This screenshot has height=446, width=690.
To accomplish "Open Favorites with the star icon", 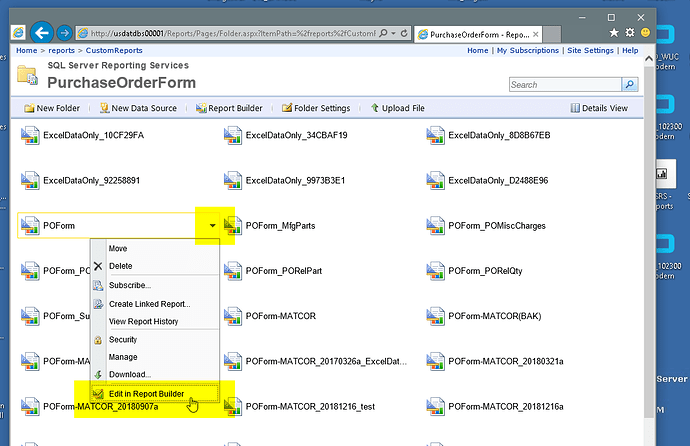I will pos(614,33).
